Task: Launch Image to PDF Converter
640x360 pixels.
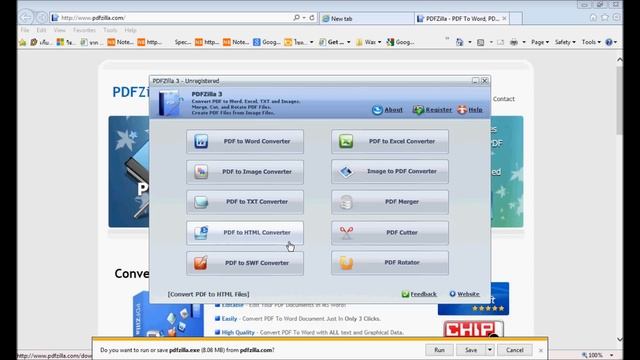Action: 390,172
